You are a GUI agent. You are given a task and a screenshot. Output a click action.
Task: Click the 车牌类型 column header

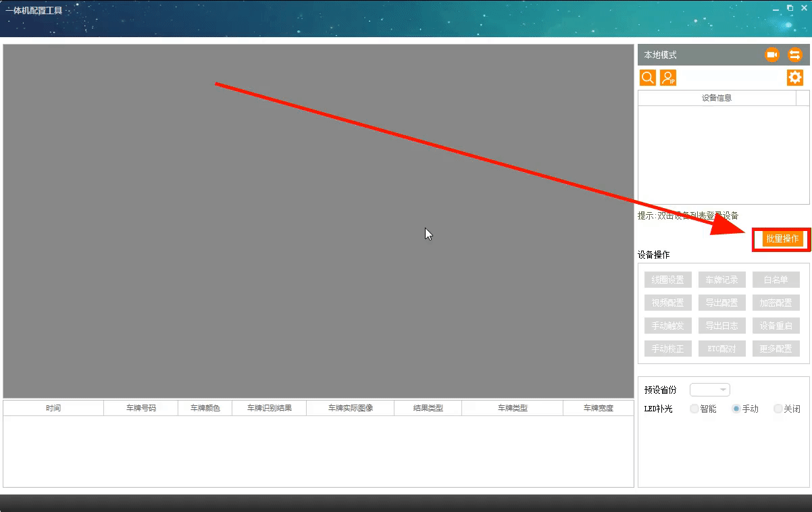click(513, 408)
